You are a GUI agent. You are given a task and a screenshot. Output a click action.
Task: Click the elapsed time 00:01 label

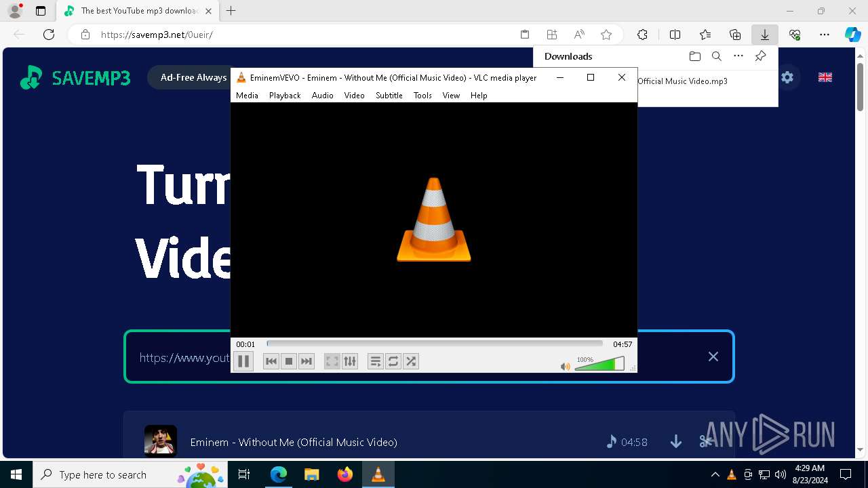click(245, 344)
